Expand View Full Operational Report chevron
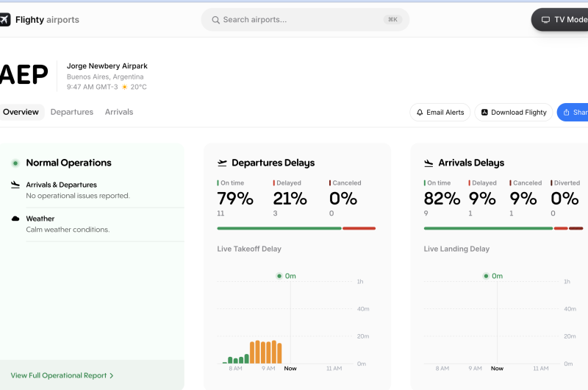The height and width of the screenshot is (390, 588). 111,376
